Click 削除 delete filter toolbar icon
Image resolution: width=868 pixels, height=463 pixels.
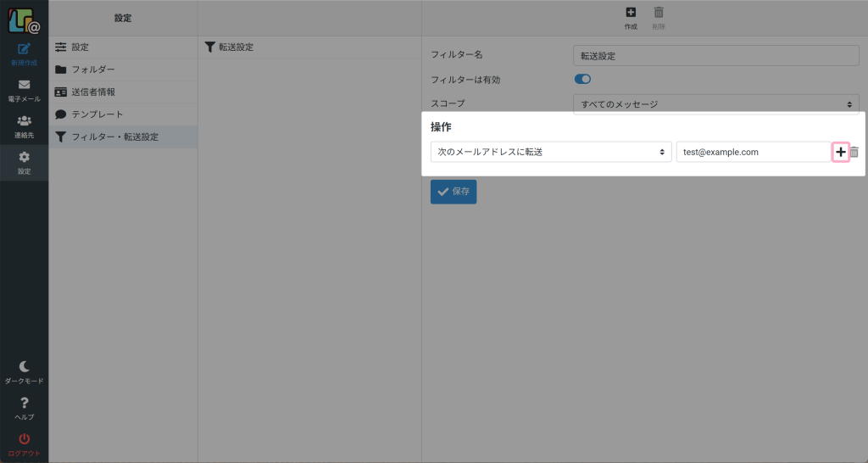pyautogui.click(x=658, y=18)
